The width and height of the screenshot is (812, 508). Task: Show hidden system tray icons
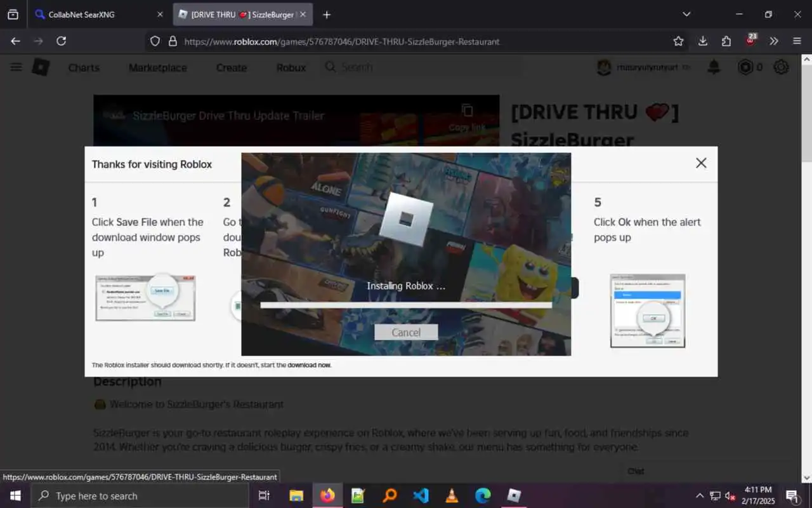pos(700,496)
